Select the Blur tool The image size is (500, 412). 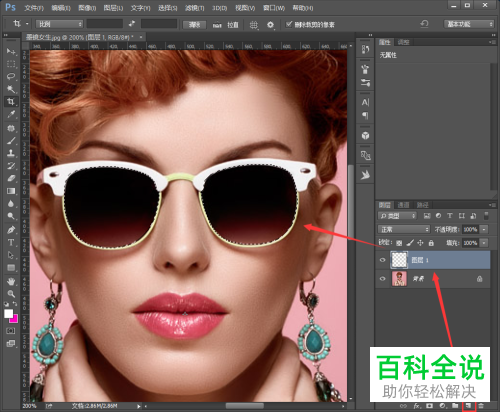pos(11,203)
